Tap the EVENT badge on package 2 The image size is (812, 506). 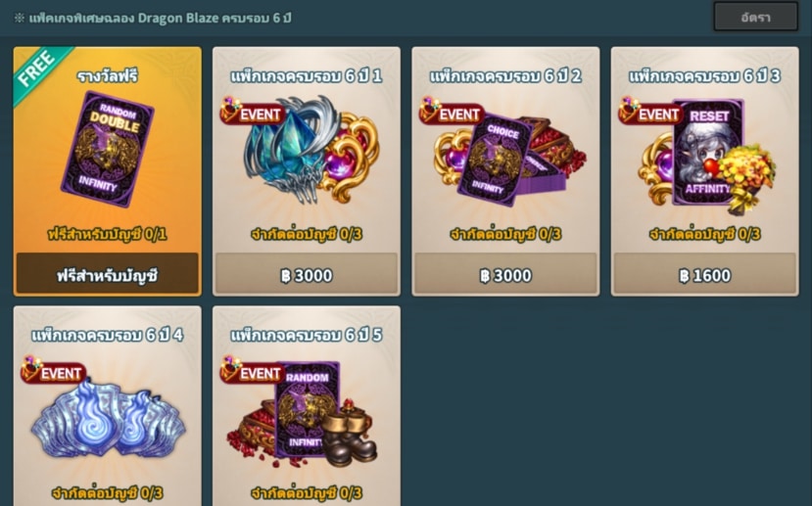pos(452,112)
